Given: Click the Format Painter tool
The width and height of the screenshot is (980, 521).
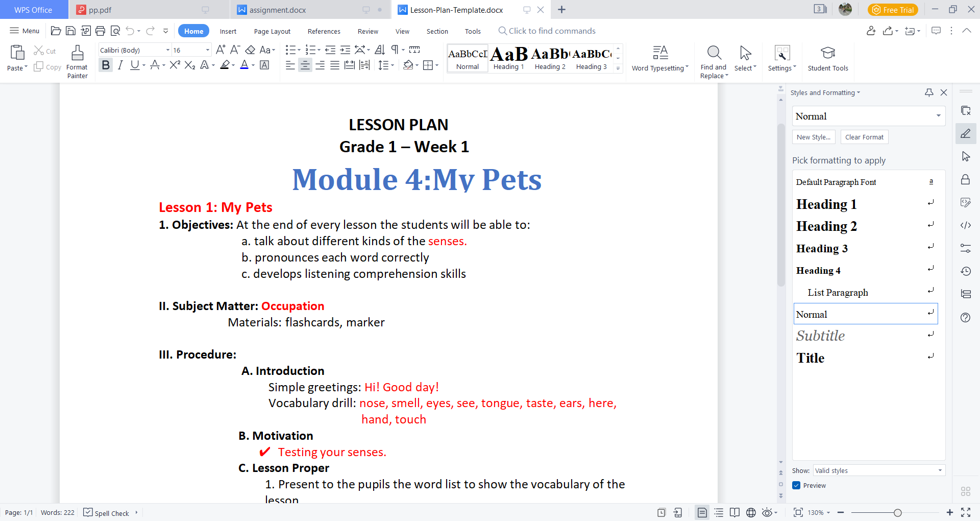Looking at the screenshot, I should coord(77,62).
